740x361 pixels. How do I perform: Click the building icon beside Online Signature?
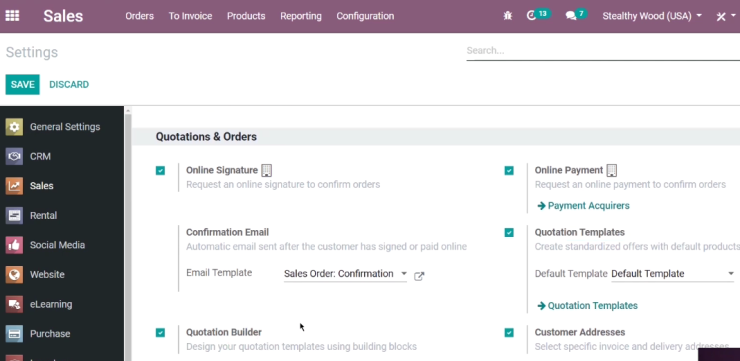pos(267,170)
